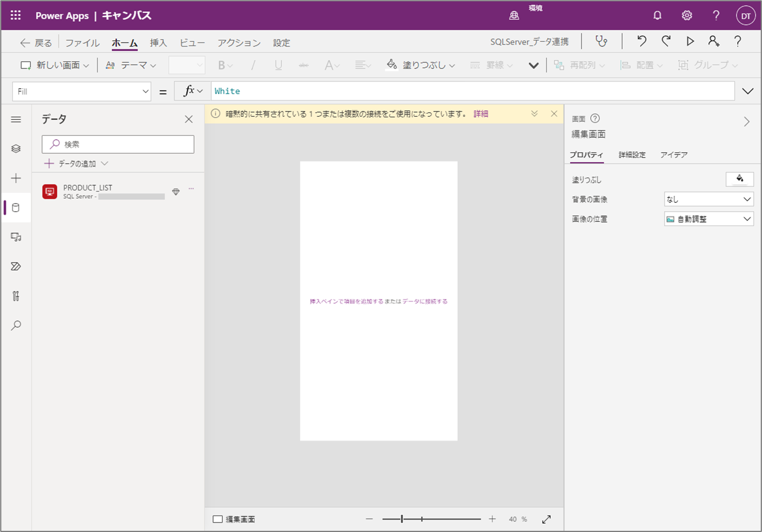The width and height of the screenshot is (762, 532).
Task: Open the 背景の画像 dropdown
Action: pos(709,199)
